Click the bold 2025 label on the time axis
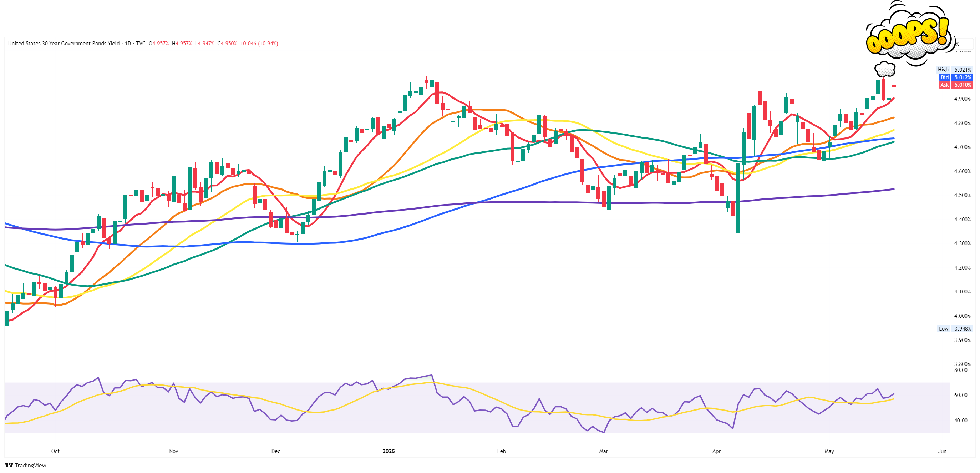Viewport: 980px width, 473px height. [x=389, y=451]
